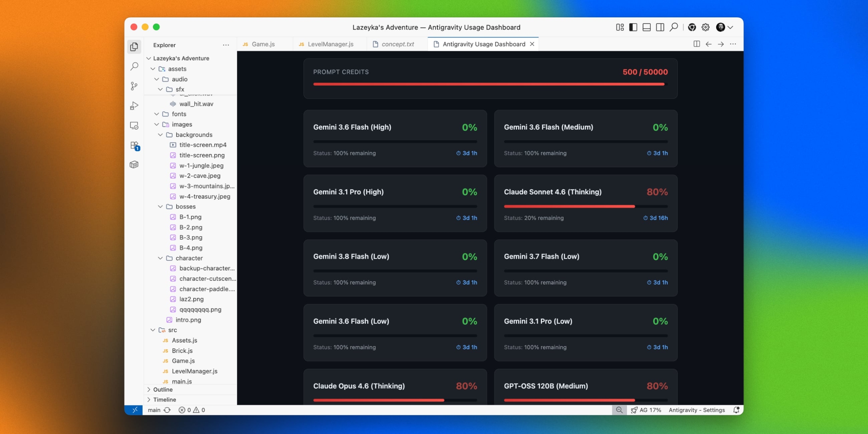Collapse the Lazeyka's Adventure root folder
This screenshot has height=434, width=868.
149,58
